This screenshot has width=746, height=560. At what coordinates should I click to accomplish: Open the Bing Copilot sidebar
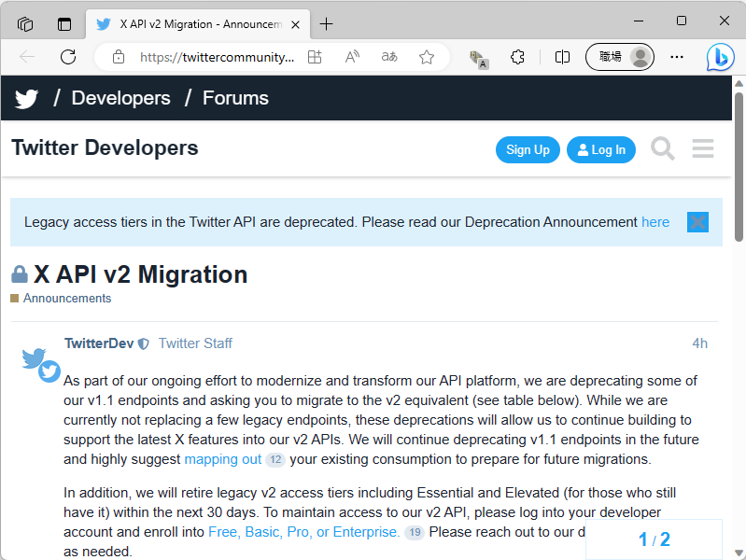(x=720, y=57)
